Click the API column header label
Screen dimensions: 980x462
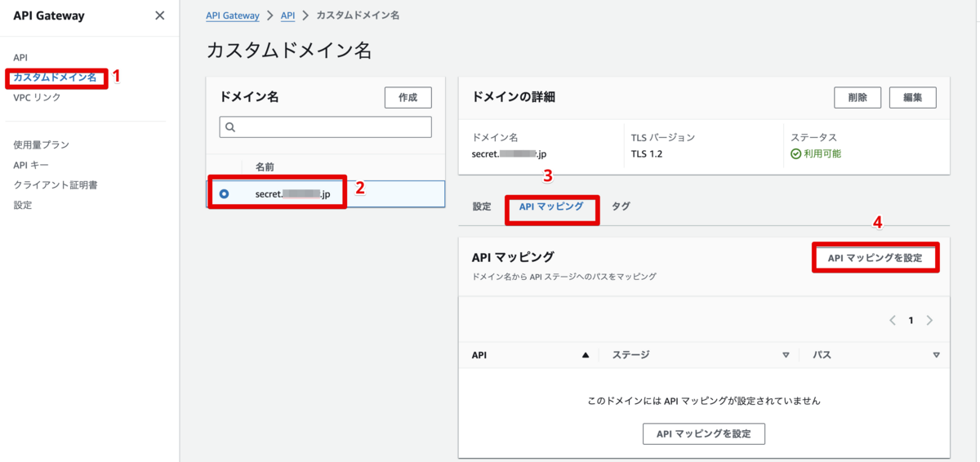[x=479, y=355]
